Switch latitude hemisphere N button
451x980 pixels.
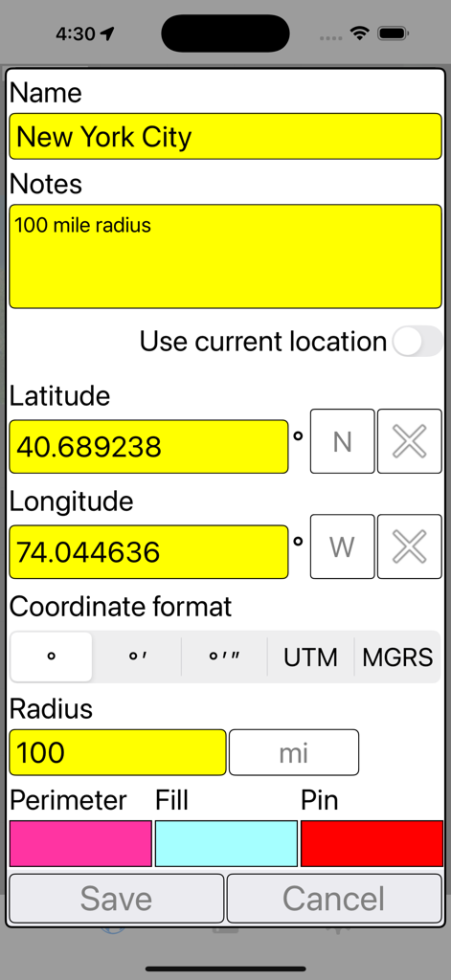343,441
